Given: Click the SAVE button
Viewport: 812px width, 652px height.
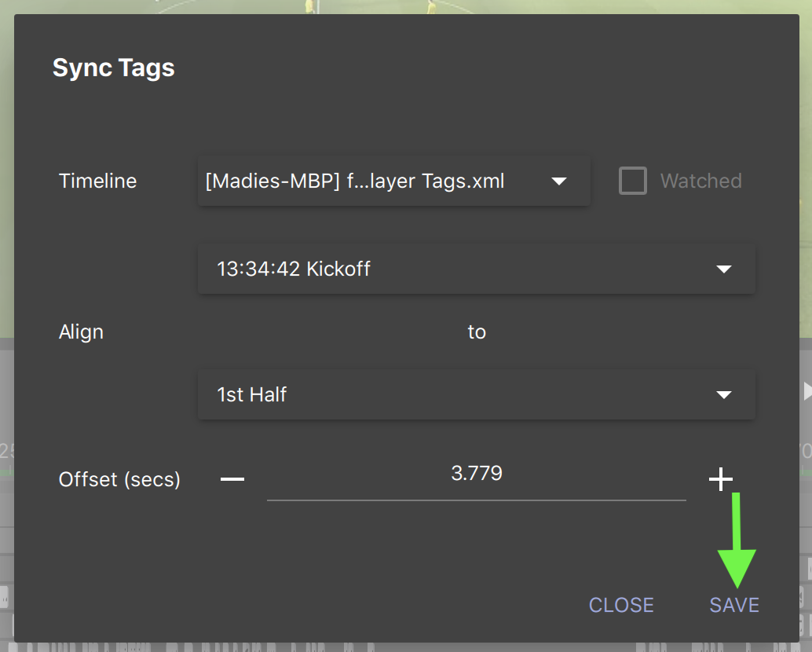Looking at the screenshot, I should [x=733, y=605].
